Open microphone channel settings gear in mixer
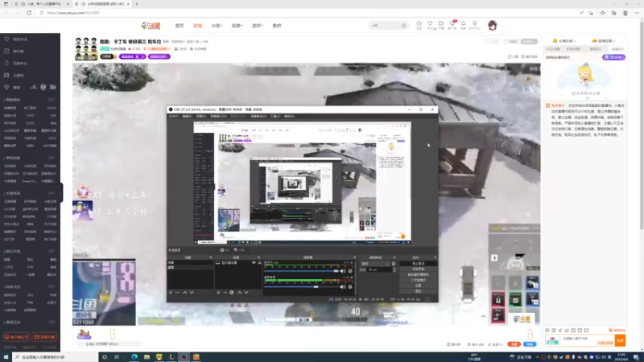The image size is (644, 362). (x=350, y=271)
